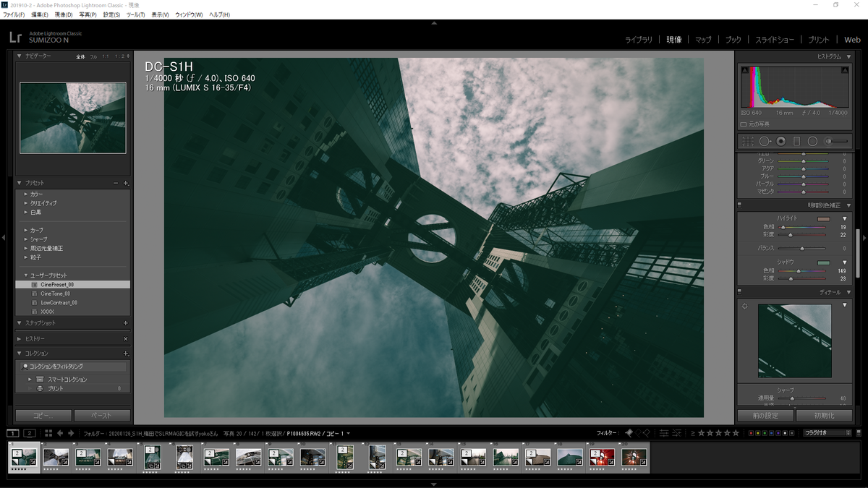Click the navigator preview thumbnail
The image size is (868, 488).
pyautogui.click(x=72, y=118)
